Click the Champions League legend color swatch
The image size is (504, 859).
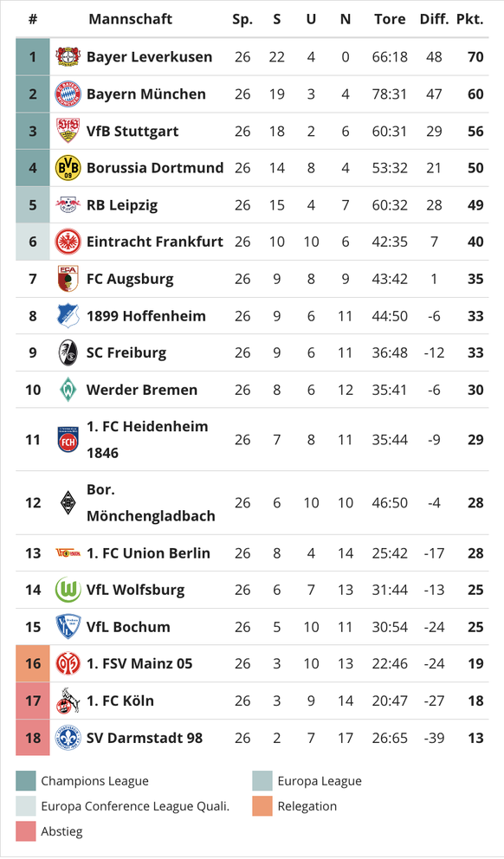point(26,781)
